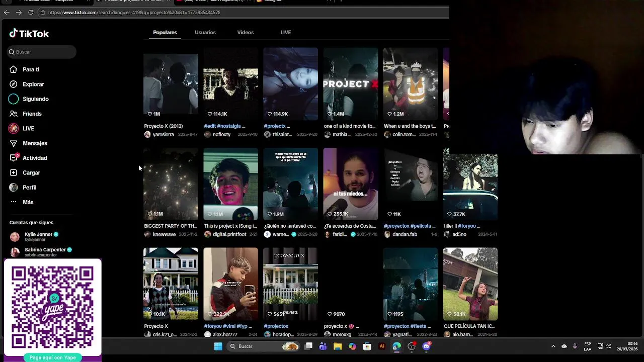Click Cargar to upload a video
Viewport: 644px width, 362px height.
pos(31,173)
